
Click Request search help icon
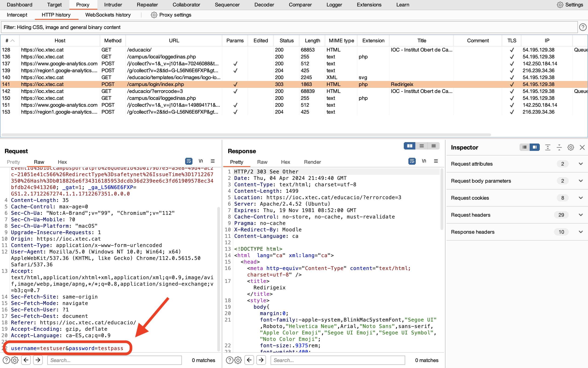[6, 360]
